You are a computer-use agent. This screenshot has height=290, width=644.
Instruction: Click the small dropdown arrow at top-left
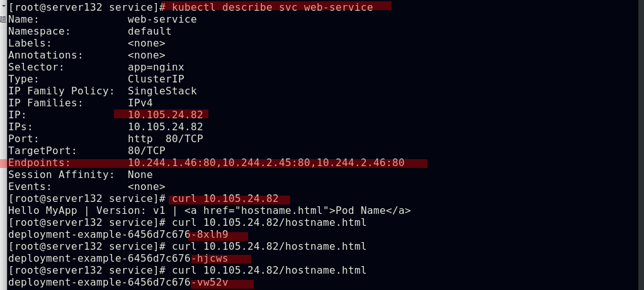(3, 6)
